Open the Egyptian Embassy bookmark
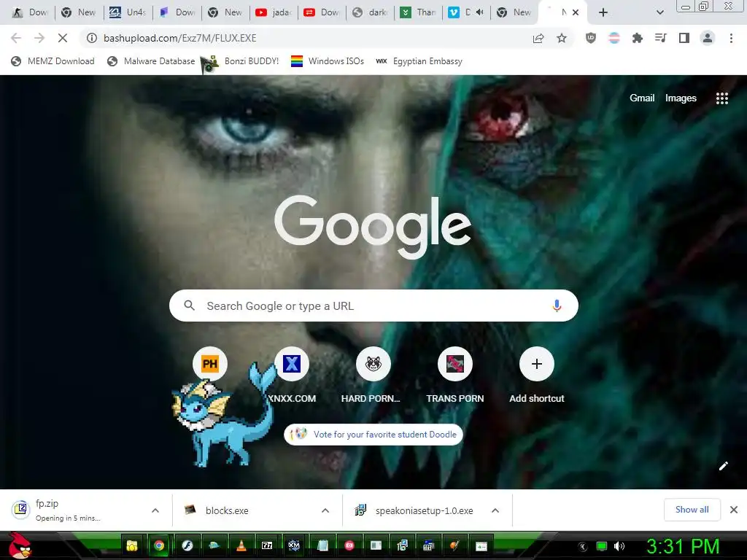This screenshot has width=747, height=560. [x=419, y=61]
